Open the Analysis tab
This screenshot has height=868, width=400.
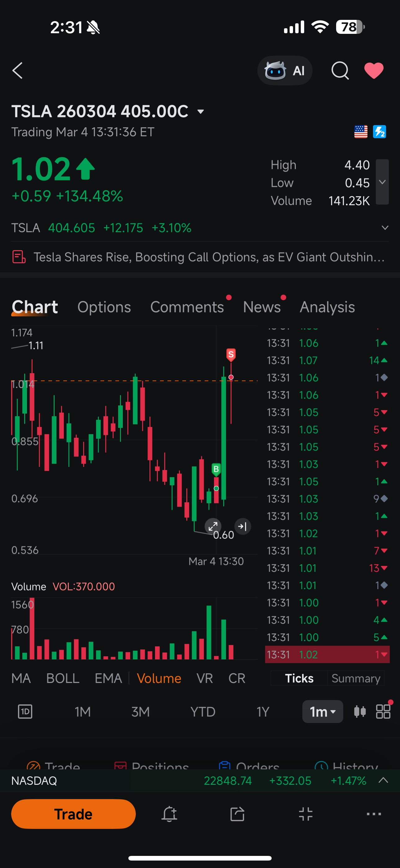[x=327, y=307]
